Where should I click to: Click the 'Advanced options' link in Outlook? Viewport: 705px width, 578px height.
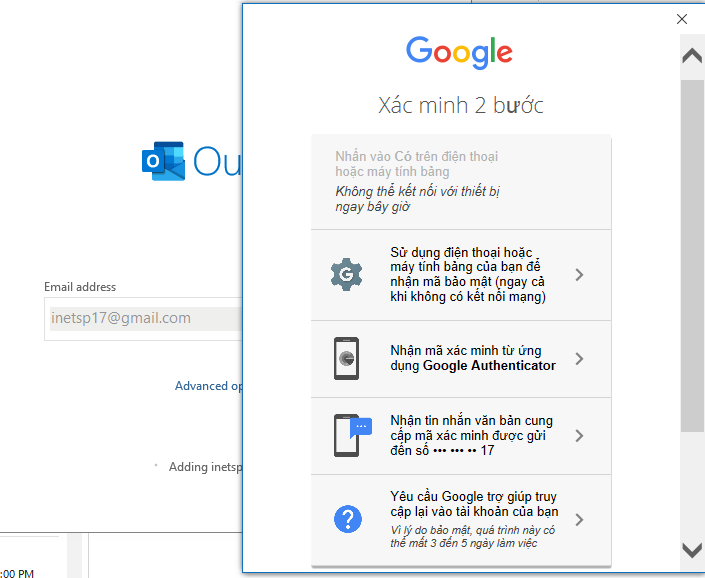click(209, 386)
